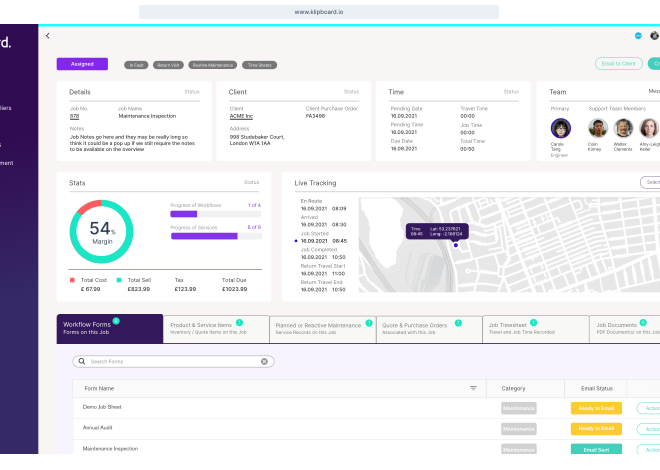Click the badge on Product & Service Items tab
Screen dimensions: 660x470
[x=240, y=323]
